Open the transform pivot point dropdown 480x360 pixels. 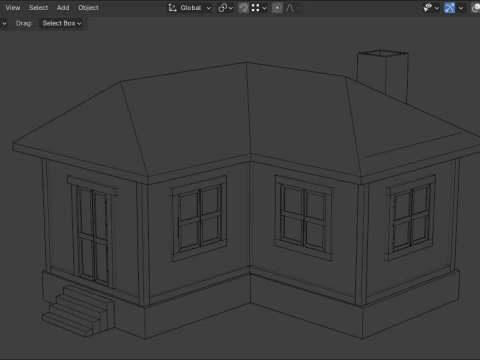225,8
